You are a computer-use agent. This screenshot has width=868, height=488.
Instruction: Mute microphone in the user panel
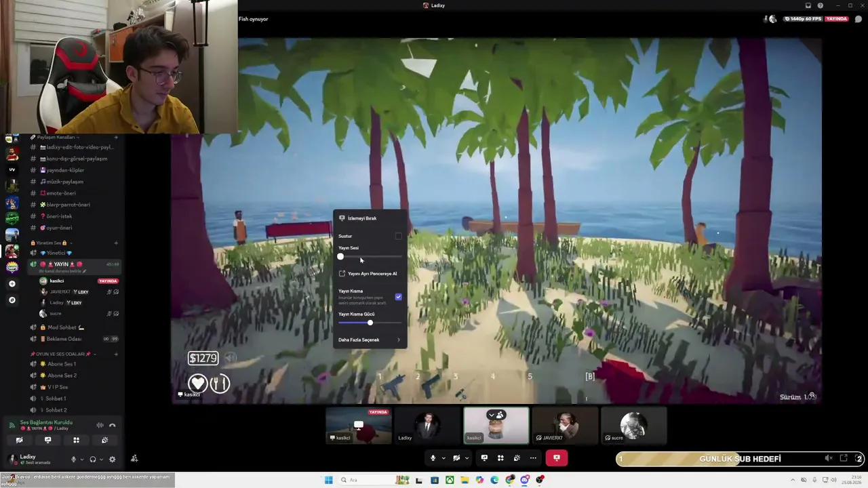(74, 459)
